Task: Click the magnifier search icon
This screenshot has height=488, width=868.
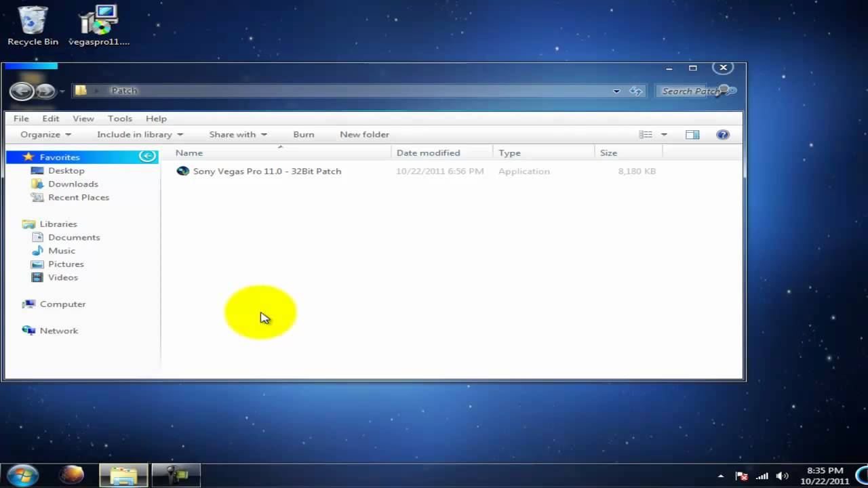Action: tap(728, 90)
